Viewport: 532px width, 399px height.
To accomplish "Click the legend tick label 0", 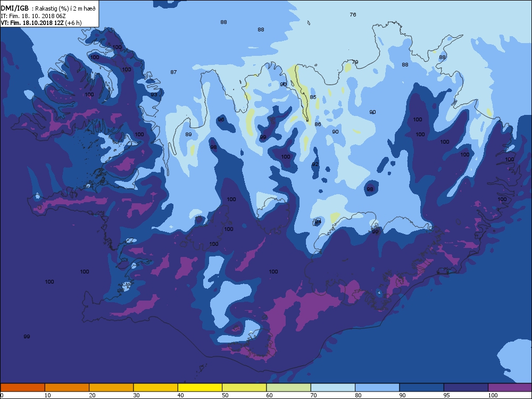I will click(2, 395).
